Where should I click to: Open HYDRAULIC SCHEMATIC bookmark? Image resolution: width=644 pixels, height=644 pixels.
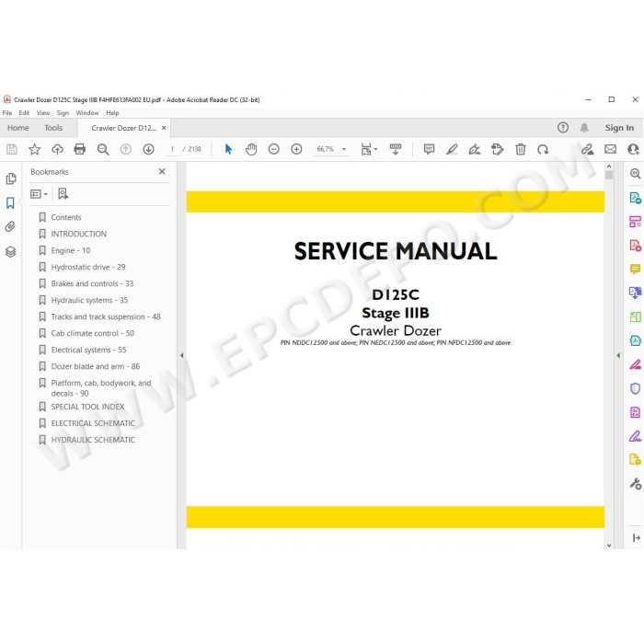click(93, 440)
